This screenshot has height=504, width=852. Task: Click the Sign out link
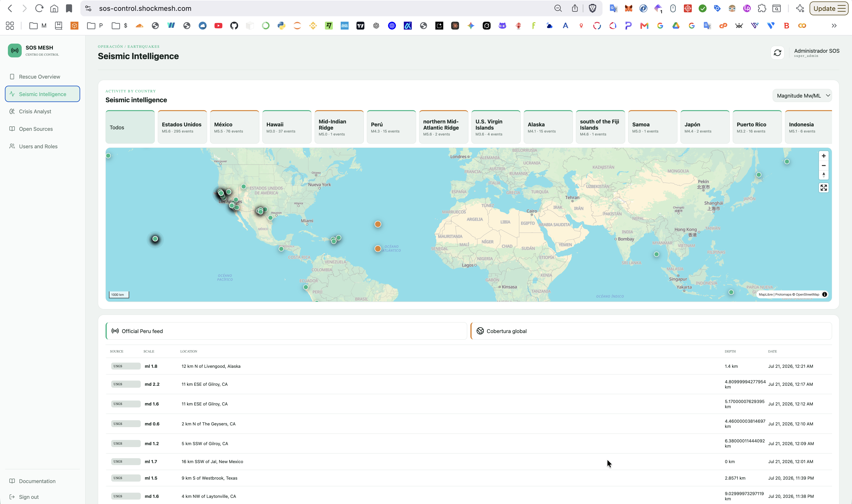29,497
